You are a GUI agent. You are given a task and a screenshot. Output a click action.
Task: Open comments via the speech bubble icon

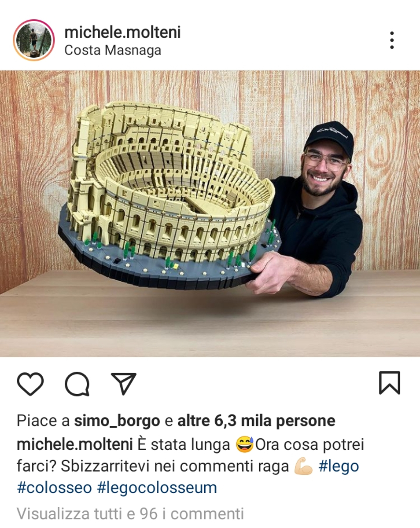pos(77,384)
